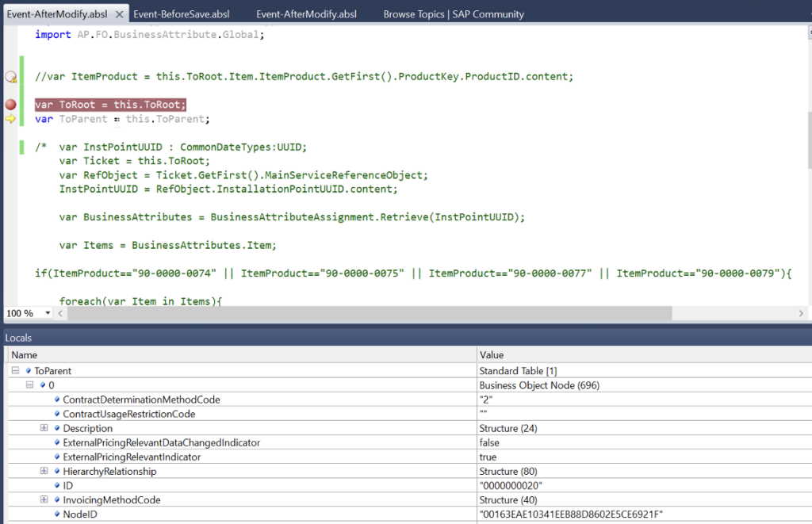Viewport: 812px width, 524px height.
Task: Click the field icon beside ExternalPricingRelevantIndicator
Action: [x=57, y=457]
